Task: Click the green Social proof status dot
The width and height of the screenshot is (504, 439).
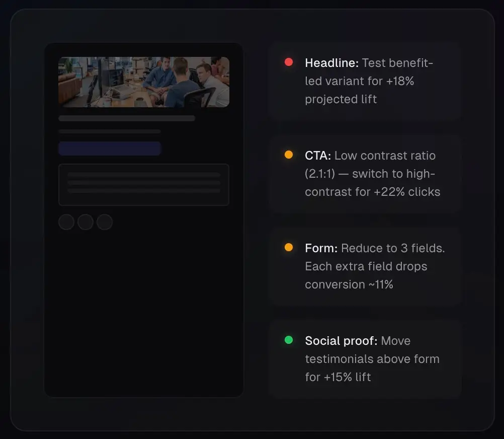Action: pyautogui.click(x=288, y=340)
